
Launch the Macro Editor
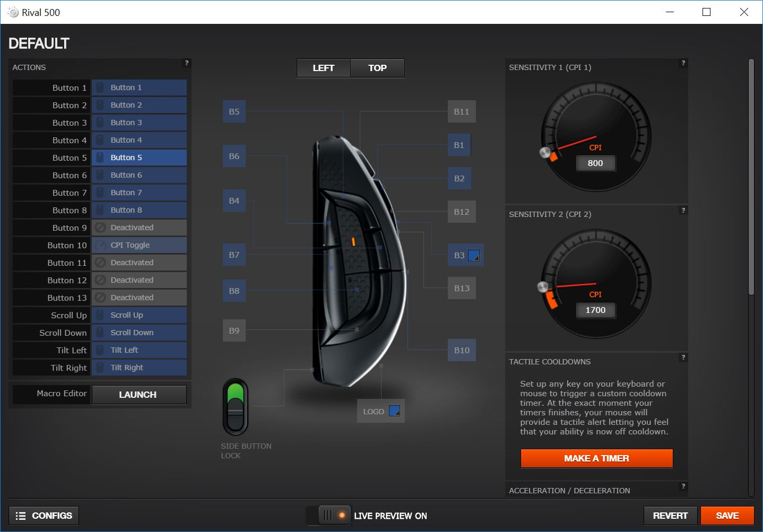(139, 395)
